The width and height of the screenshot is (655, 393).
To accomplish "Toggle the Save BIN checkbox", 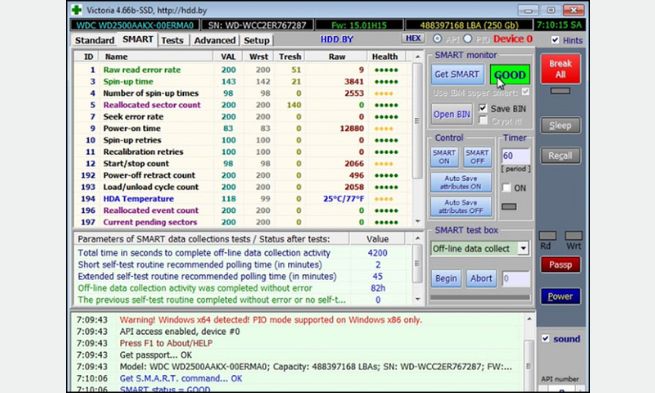I will pos(483,108).
